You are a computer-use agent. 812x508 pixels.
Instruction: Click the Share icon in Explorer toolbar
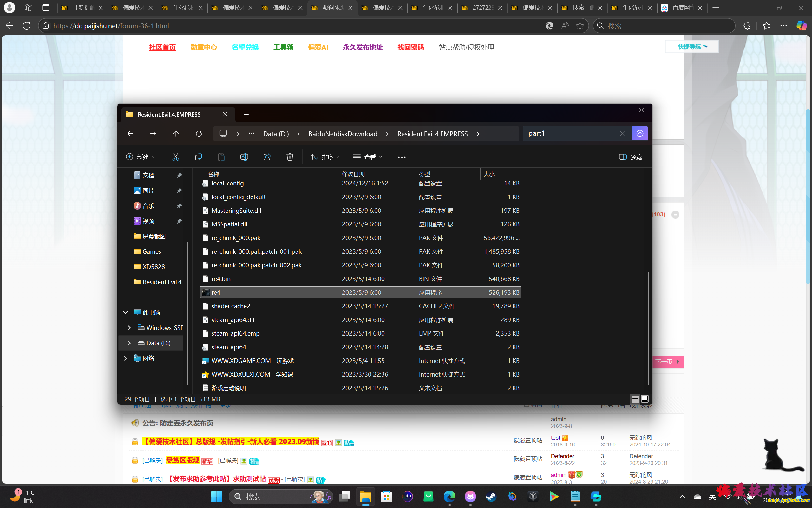coord(267,157)
